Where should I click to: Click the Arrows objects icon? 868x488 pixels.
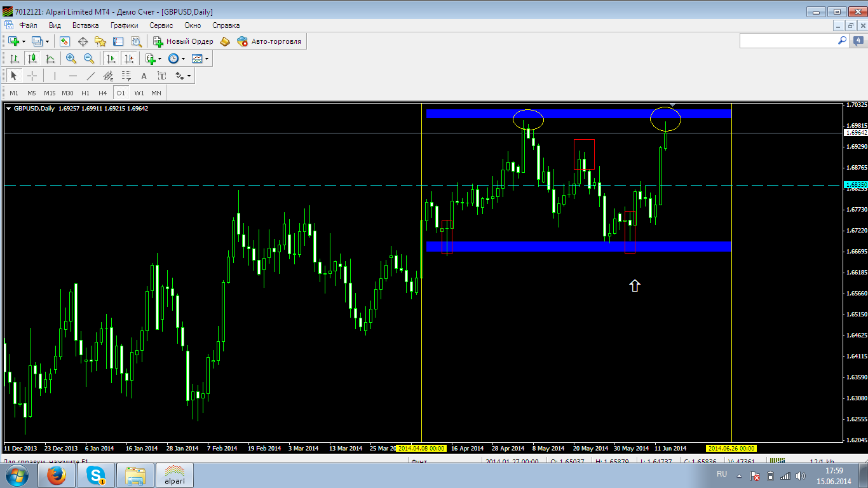pyautogui.click(x=179, y=76)
